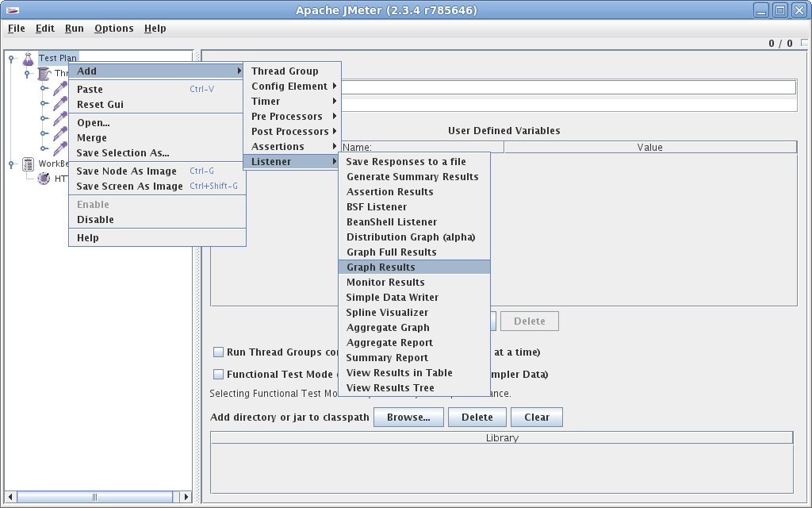Click the JMeter feather icon in the title bar
The width and height of the screenshot is (812, 508).
(13, 10)
